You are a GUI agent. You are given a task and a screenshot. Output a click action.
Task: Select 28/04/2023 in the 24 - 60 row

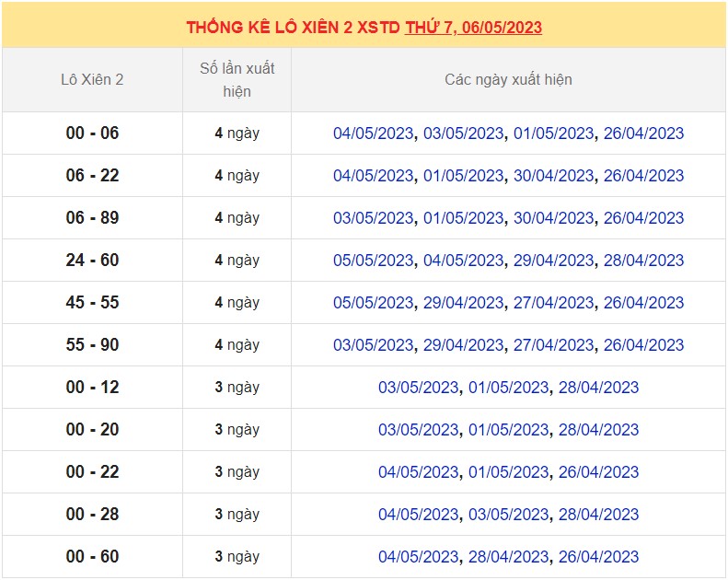pyautogui.click(x=643, y=261)
